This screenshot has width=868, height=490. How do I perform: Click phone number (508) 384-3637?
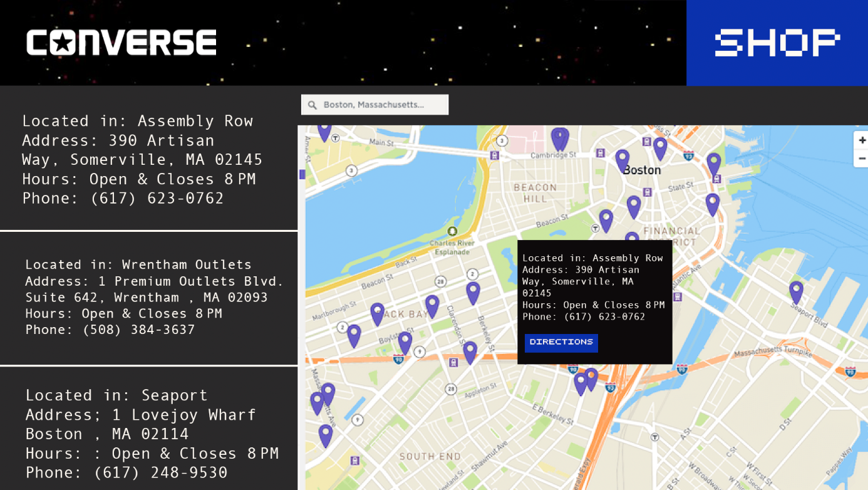pyautogui.click(x=139, y=330)
